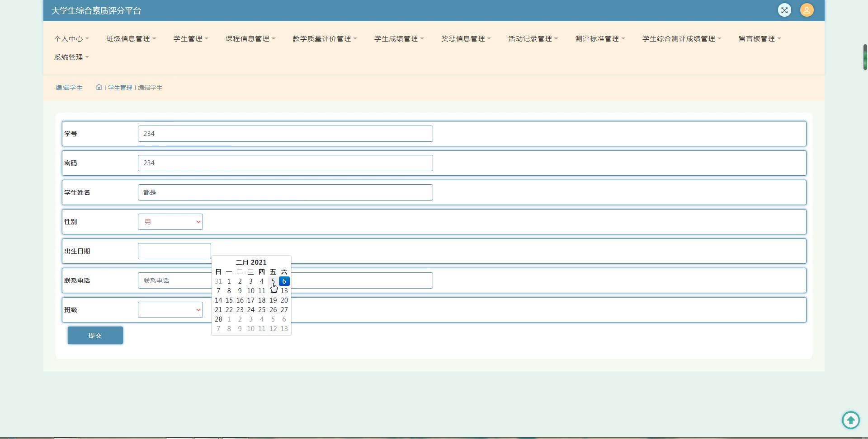
Task: Click the home icon in breadcrumb
Action: [99, 87]
